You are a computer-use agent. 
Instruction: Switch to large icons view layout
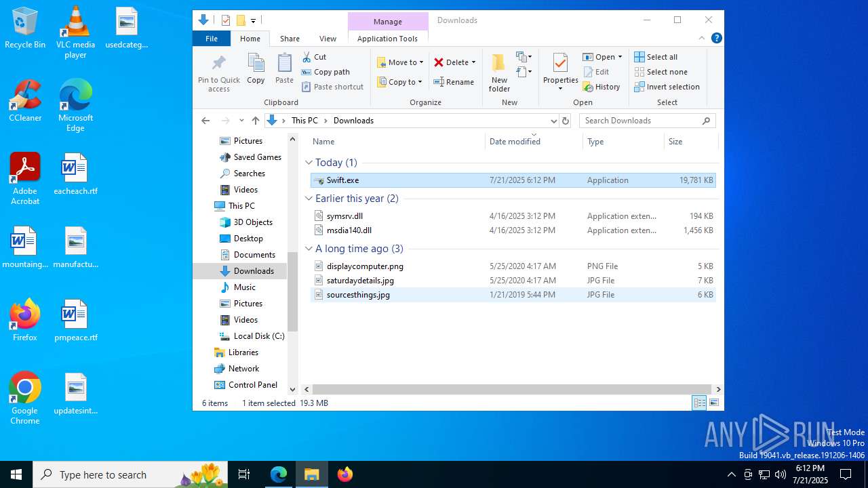point(713,403)
